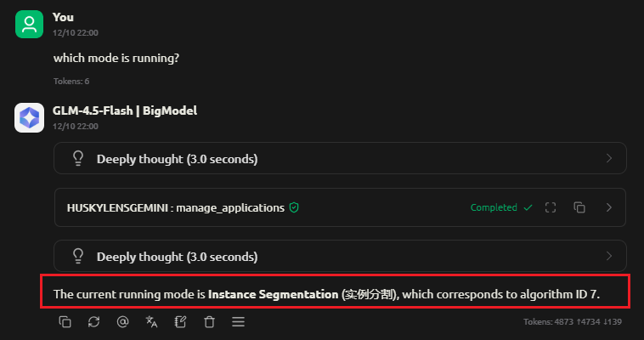Expand the manage_applications tool call details
Image resolution: width=644 pixels, height=340 pixels.
[608, 207]
